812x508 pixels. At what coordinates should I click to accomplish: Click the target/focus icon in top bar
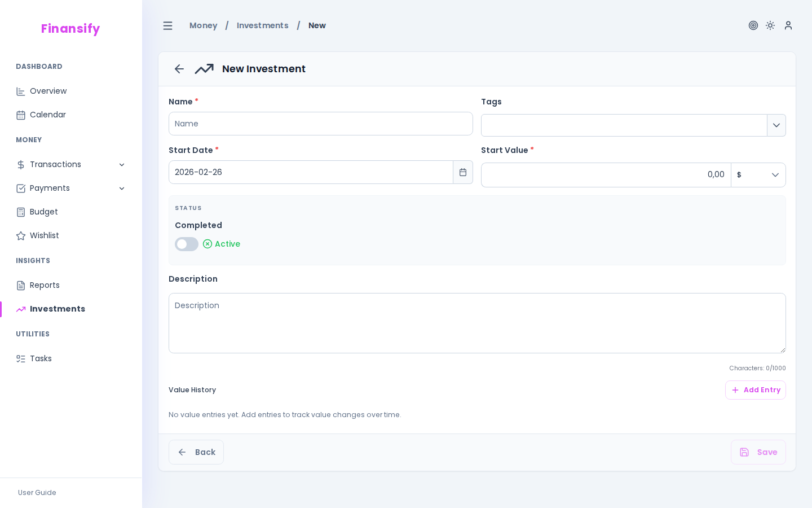(x=753, y=25)
